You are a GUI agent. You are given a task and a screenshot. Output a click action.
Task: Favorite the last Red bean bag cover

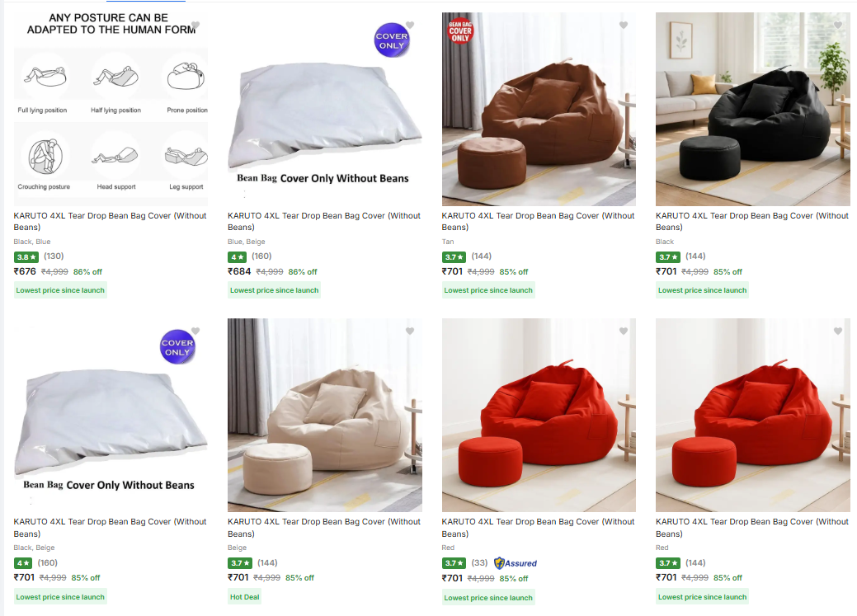838,332
